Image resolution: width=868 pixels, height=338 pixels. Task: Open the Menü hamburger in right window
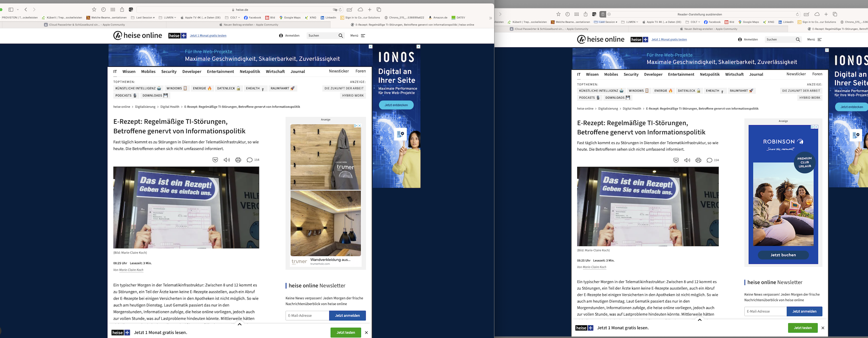click(815, 39)
